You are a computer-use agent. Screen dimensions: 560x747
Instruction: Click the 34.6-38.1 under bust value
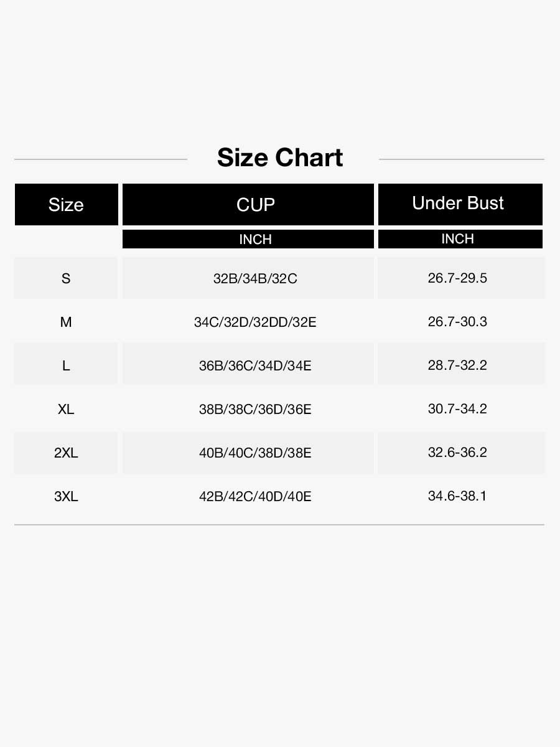tap(457, 496)
